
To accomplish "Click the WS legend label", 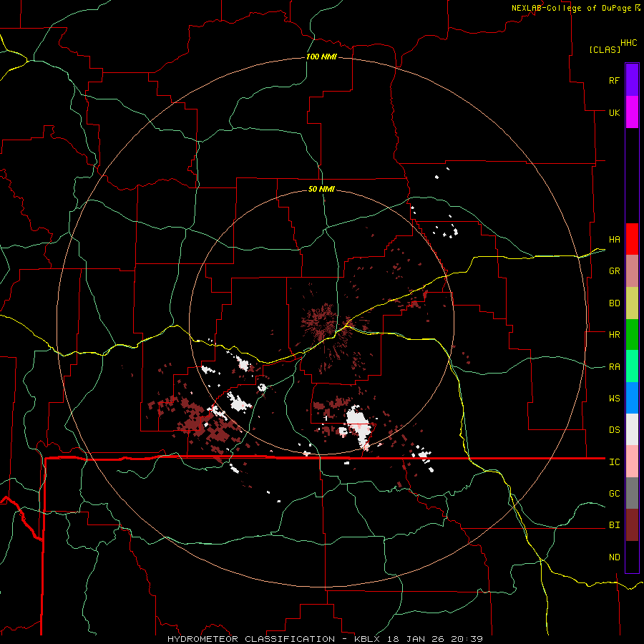I will [x=614, y=399].
